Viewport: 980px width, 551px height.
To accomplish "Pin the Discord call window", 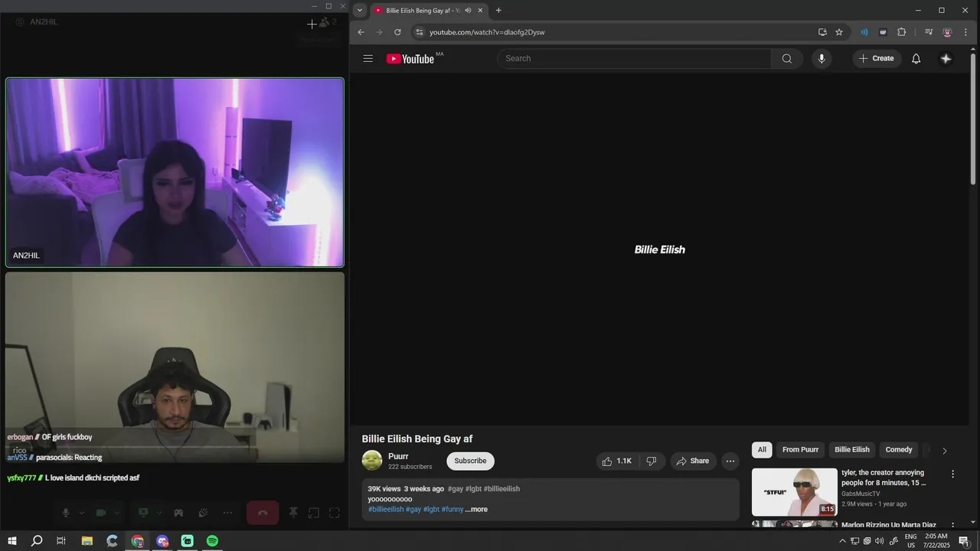I will coord(292,513).
